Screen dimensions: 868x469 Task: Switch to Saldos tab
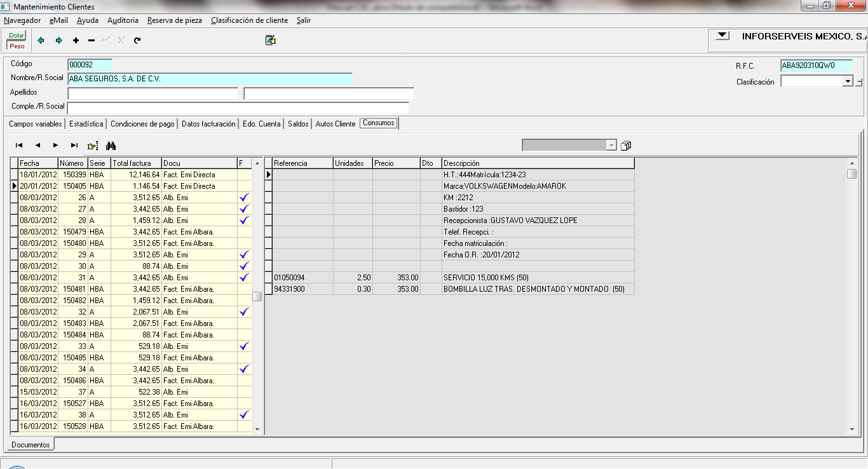tap(298, 124)
